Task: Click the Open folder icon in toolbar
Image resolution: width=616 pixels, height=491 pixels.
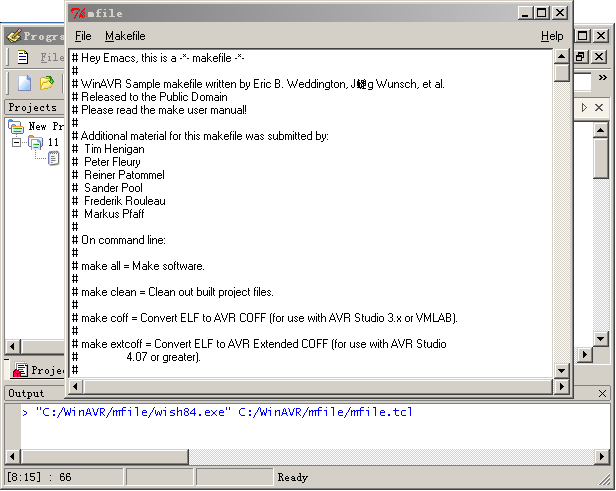Action: click(46, 83)
